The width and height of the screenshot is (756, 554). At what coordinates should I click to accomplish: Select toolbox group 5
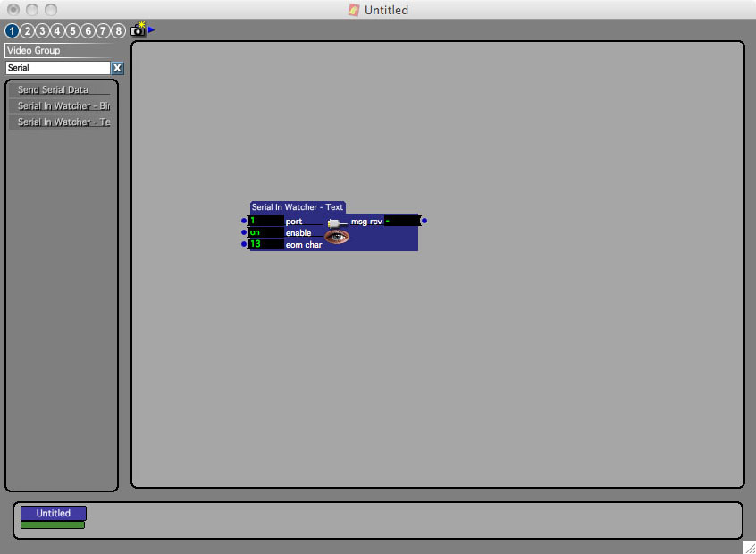(x=73, y=31)
